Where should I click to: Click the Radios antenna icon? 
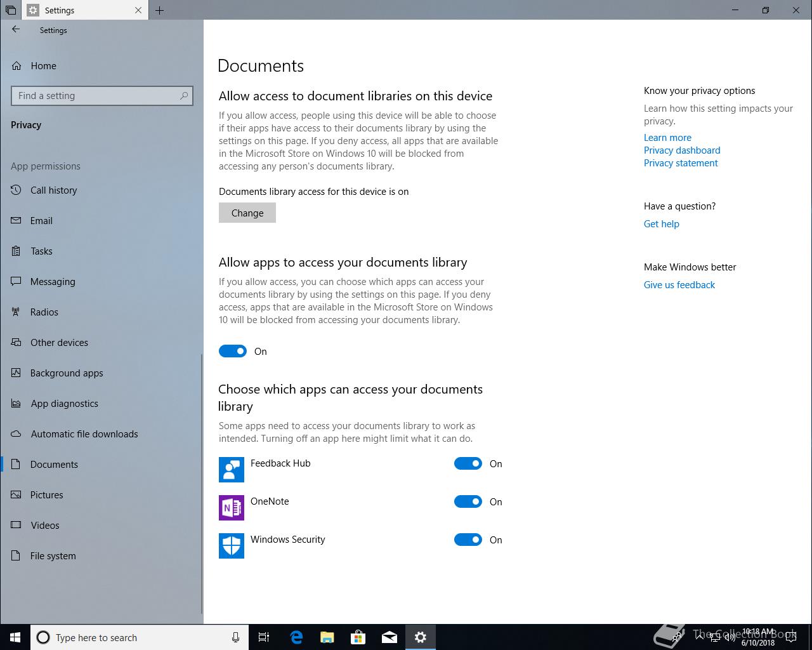pyautogui.click(x=16, y=312)
